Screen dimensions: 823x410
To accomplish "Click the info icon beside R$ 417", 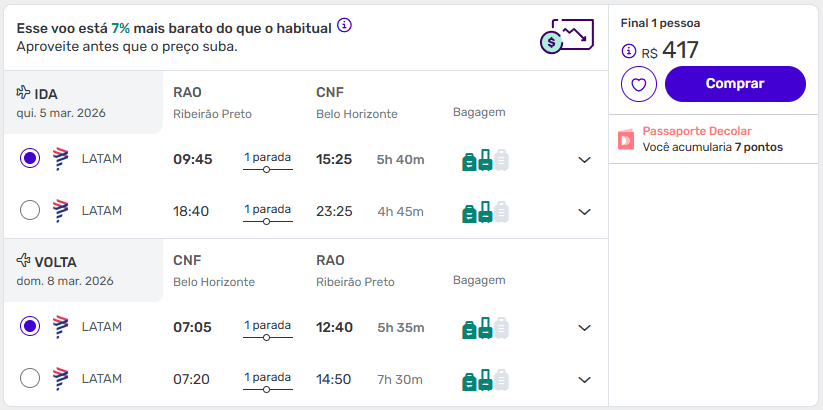I will pos(628,51).
